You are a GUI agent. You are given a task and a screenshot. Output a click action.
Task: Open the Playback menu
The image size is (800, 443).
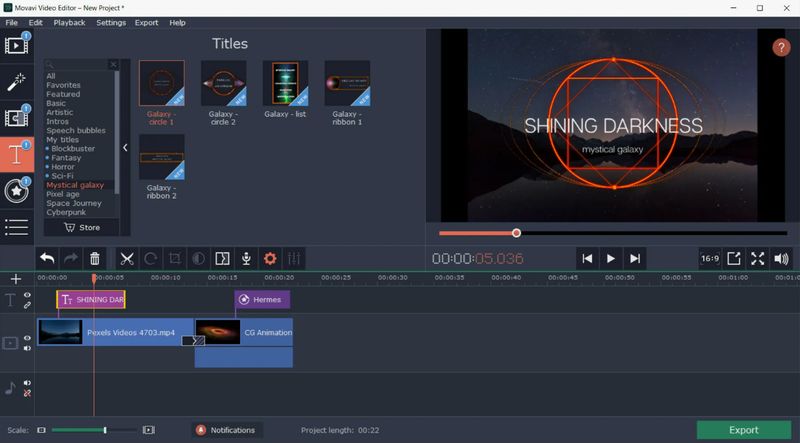[69, 22]
